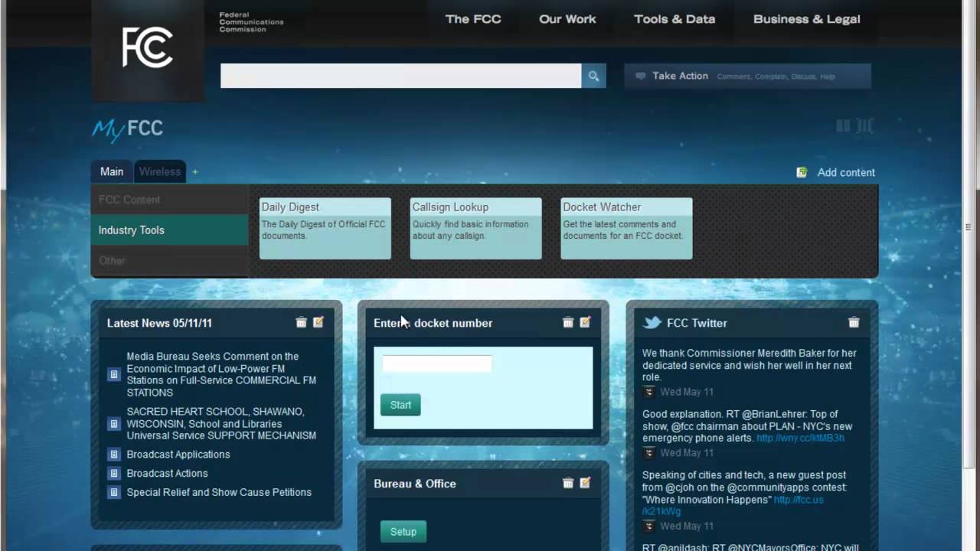Click Federal Communications Commission text
The height and width of the screenshot is (551, 980).
[x=251, y=22]
